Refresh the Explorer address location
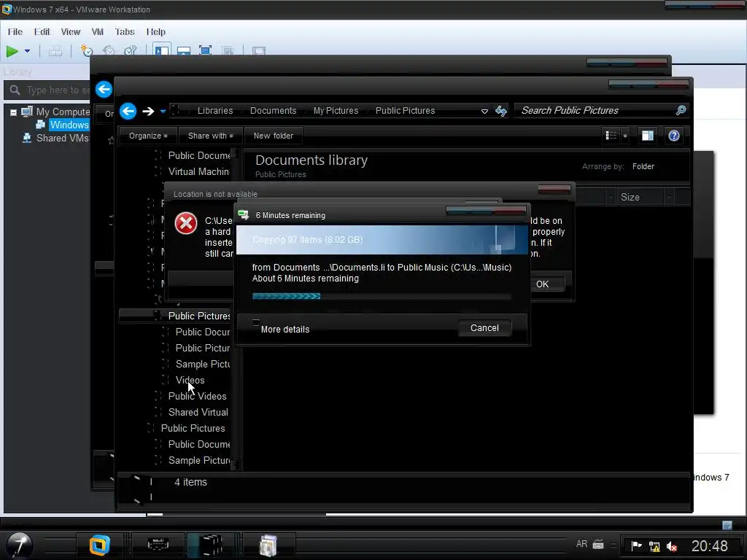Image resolution: width=747 pixels, height=560 pixels. pyautogui.click(x=500, y=111)
